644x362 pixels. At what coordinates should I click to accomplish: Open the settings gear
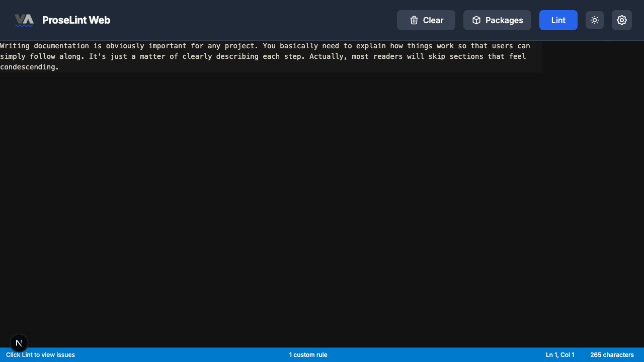pos(622,20)
